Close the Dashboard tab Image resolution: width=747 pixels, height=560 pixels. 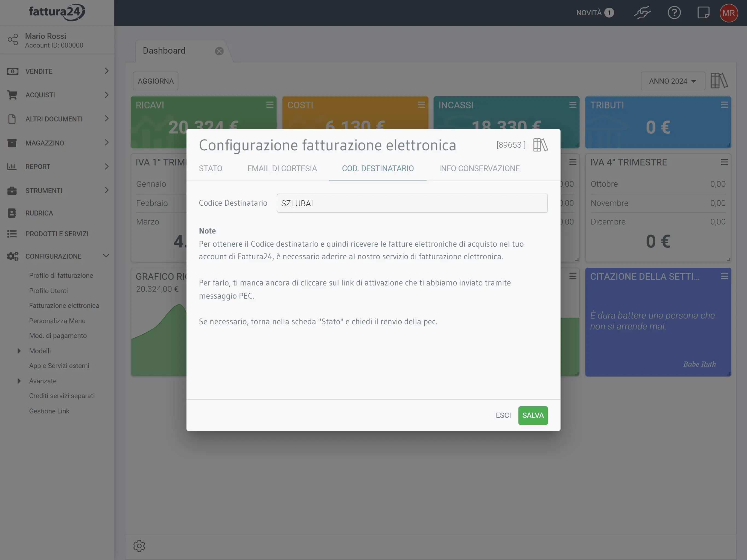pyautogui.click(x=219, y=51)
